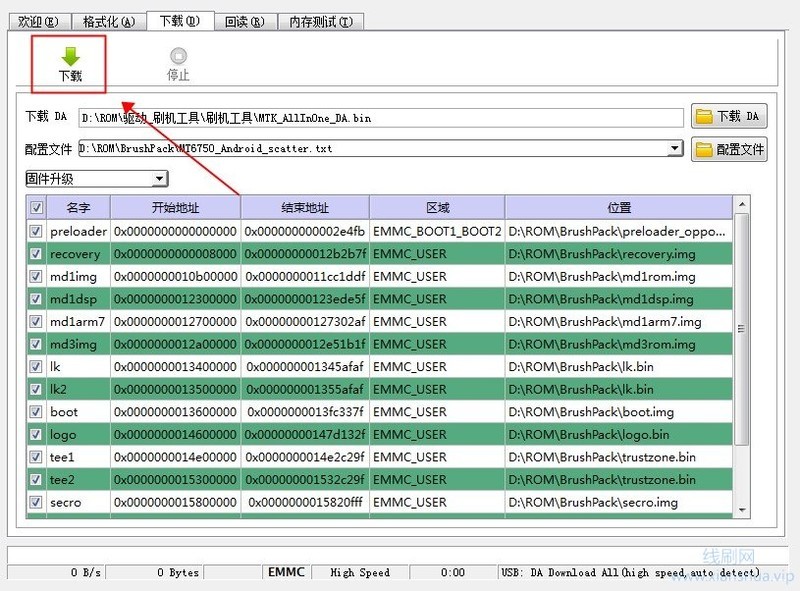
Task: Select D:\ROM\BrushPack\md3rom.img location cell
Action: pos(619,344)
